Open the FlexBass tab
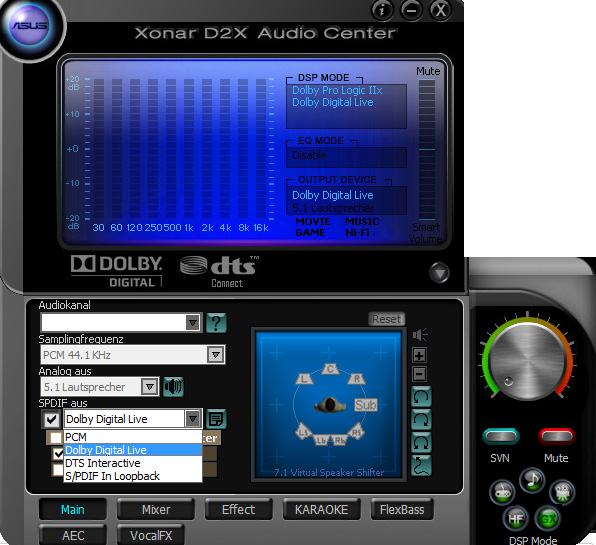Viewport: 596px width, 545px height. coord(402,509)
